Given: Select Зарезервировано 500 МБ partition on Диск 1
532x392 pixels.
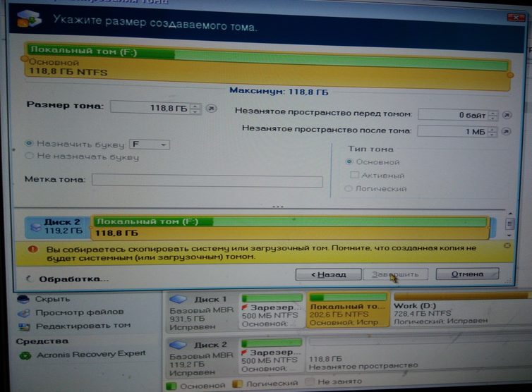Looking at the screenshot, I should (272, 312).
